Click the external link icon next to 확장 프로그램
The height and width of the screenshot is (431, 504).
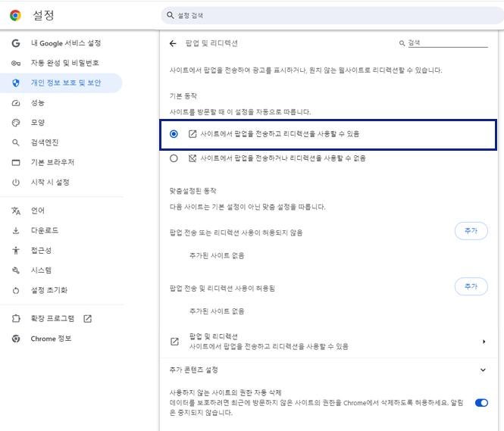[x=87, y=319]
